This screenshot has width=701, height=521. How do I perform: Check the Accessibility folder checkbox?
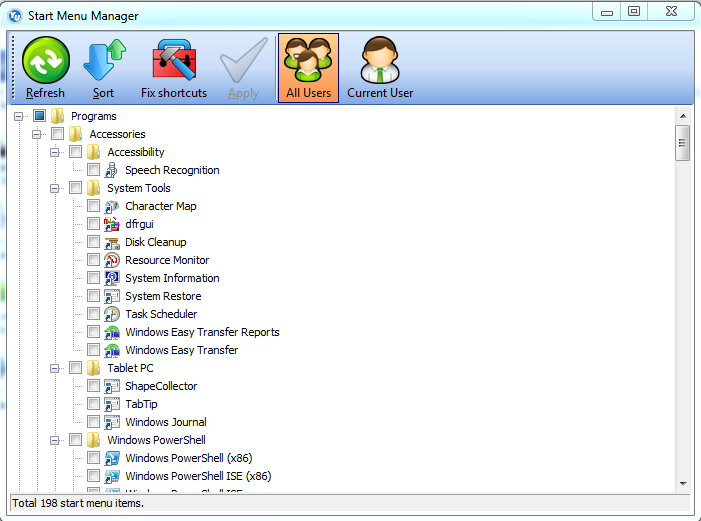[75, 152]
